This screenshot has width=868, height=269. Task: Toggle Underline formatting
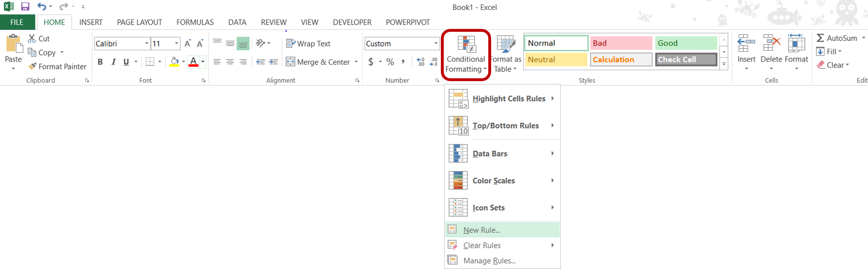[x=126, y=62]
